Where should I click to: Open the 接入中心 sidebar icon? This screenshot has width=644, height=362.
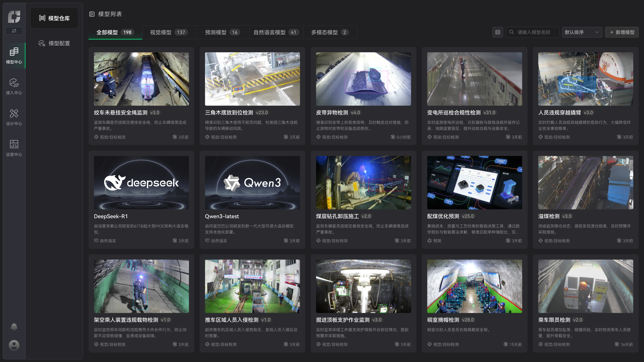click(x=14, y=86)
